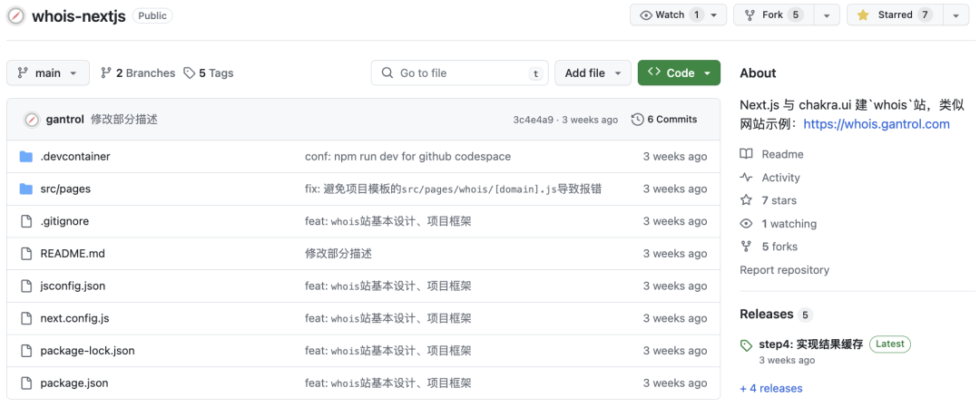
Task: Click the star icon beside 7 stars
Action: point(746,200)
